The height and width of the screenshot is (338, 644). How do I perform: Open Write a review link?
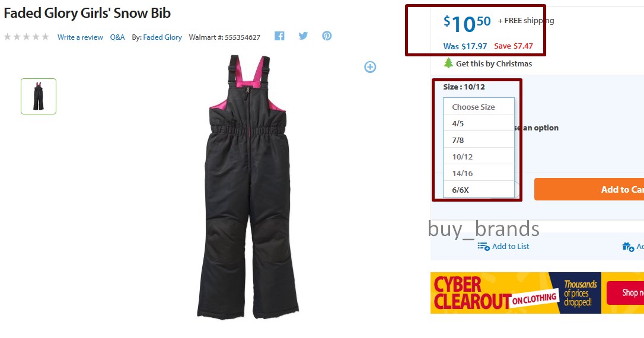pyautogui.click(x=80, y=37)
